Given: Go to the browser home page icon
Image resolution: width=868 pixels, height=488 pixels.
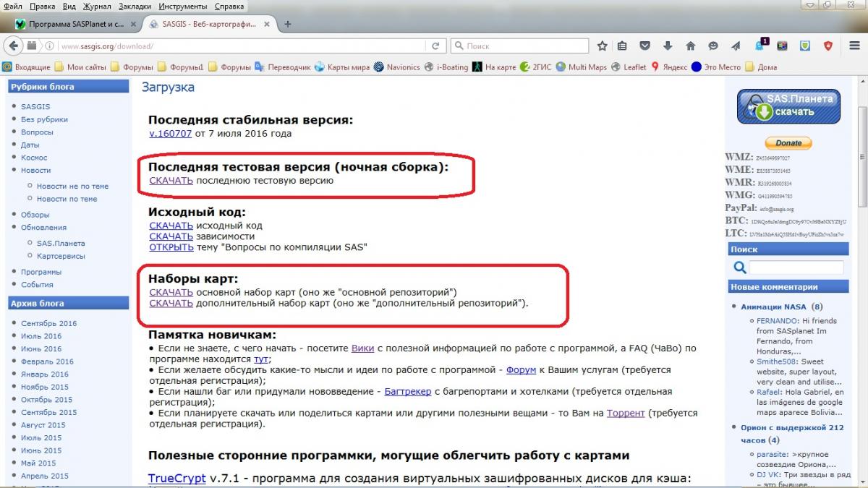Looking at the screenshot, I should tap(691, 46).
